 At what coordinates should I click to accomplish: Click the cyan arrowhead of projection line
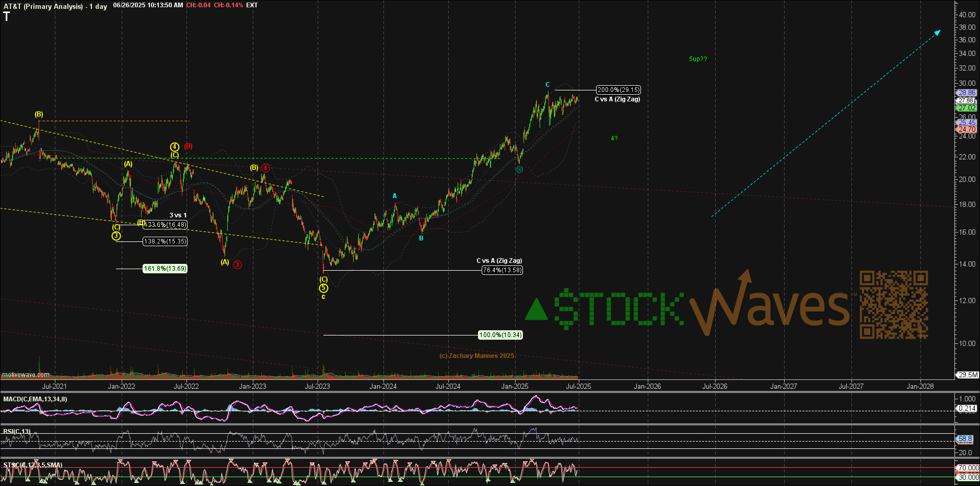[x=937, y=33]
